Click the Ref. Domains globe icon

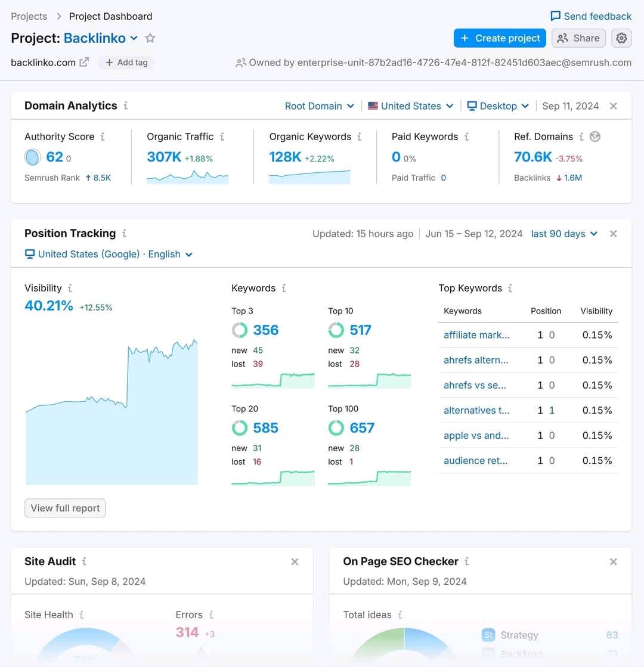point(595,136)
